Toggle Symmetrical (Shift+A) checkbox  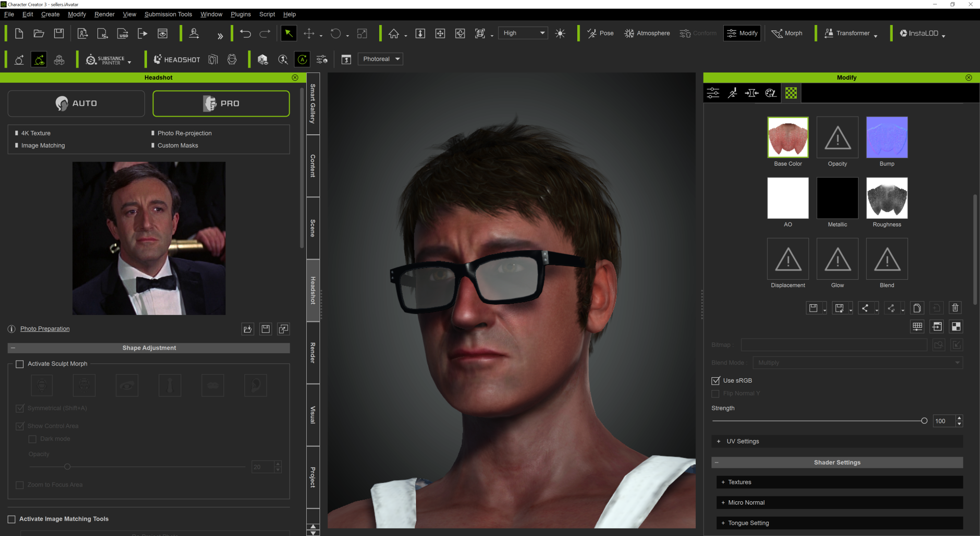pyautogui.click(x=20, y=408)
